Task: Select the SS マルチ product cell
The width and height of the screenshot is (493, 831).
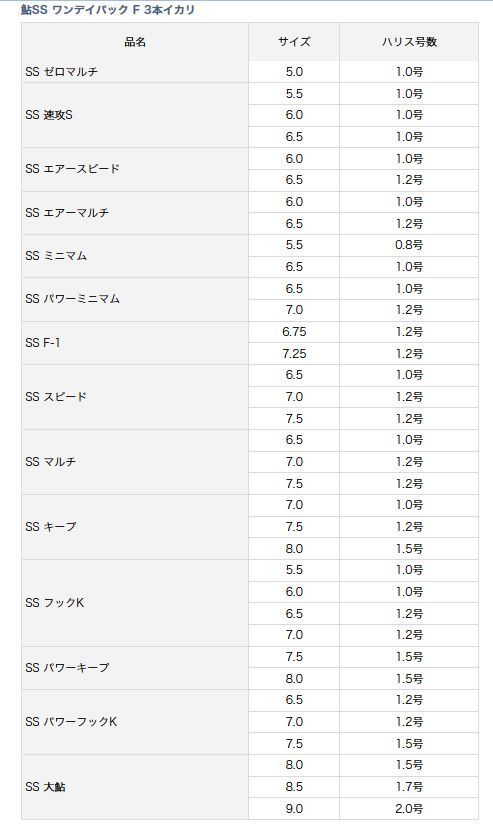Action: 135,462
